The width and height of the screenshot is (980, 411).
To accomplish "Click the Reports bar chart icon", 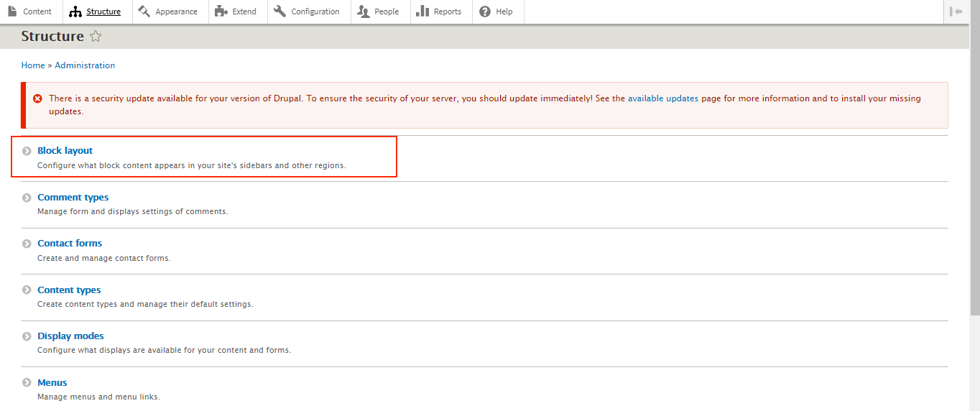I will click(x=422, y=11).
